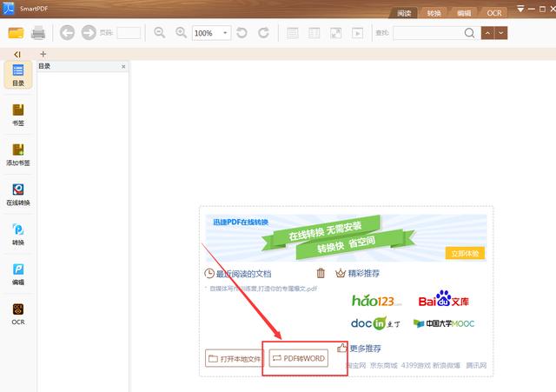Open recent pdf file link
Screen dimensions: 556x392
263,289
